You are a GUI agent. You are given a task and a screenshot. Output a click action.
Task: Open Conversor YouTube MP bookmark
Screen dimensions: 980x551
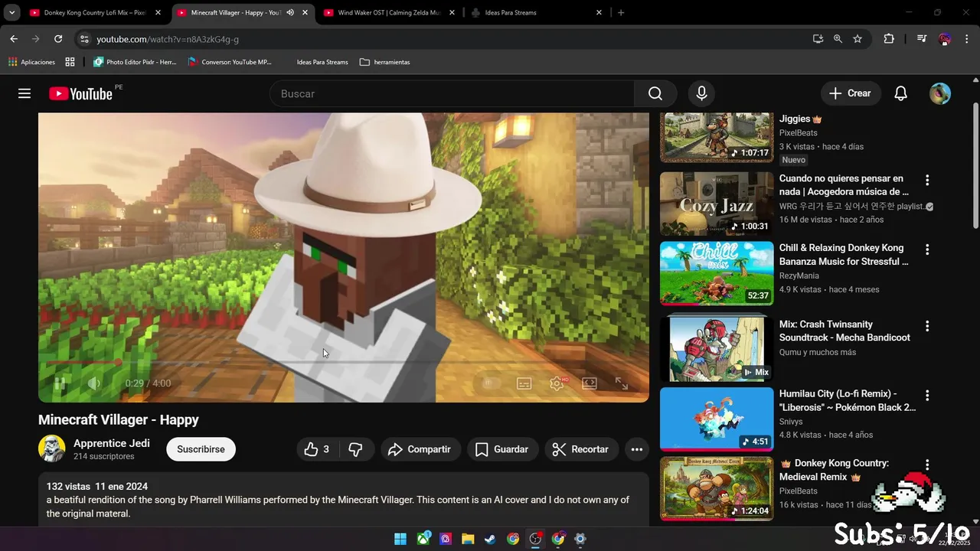coord(229,62)
